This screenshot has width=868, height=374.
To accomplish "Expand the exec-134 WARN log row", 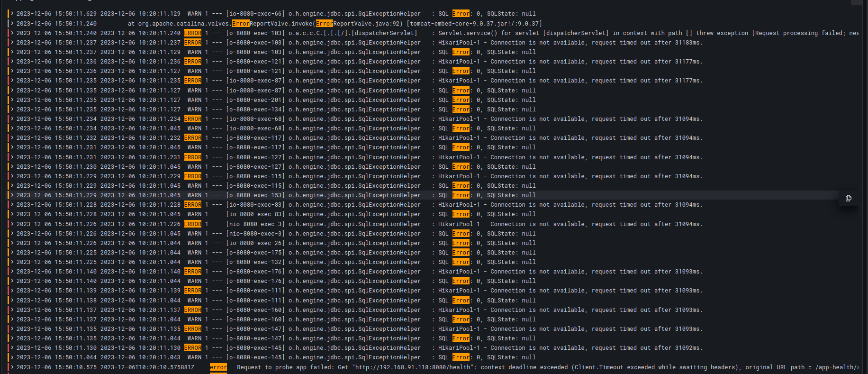I will pos(12,109).
